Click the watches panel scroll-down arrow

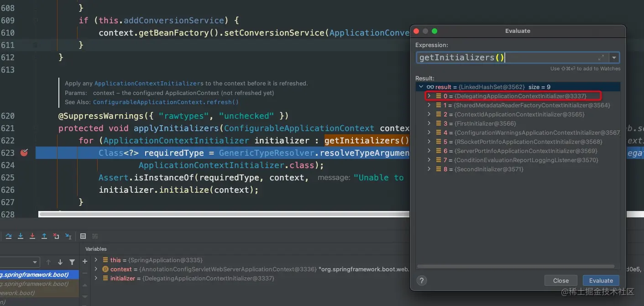[85, 296]
